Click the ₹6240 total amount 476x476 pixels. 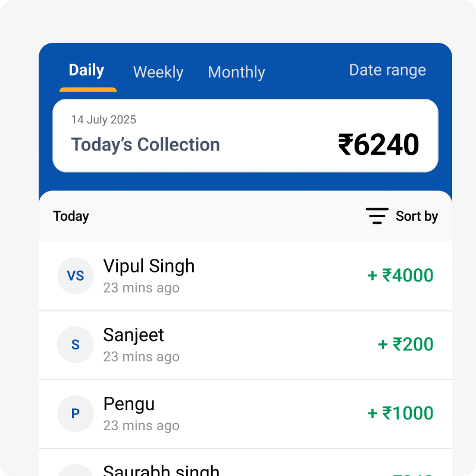coord(378,145)
